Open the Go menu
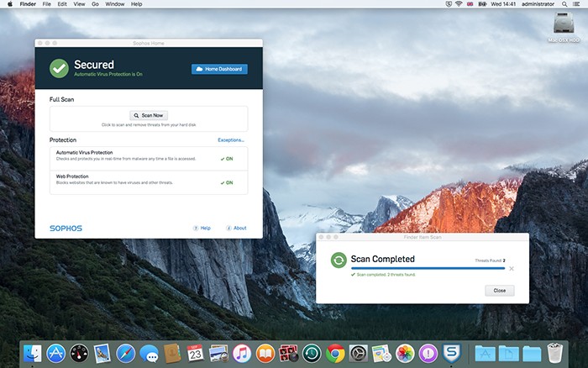588x368 pixels. (x=95, y=3)
